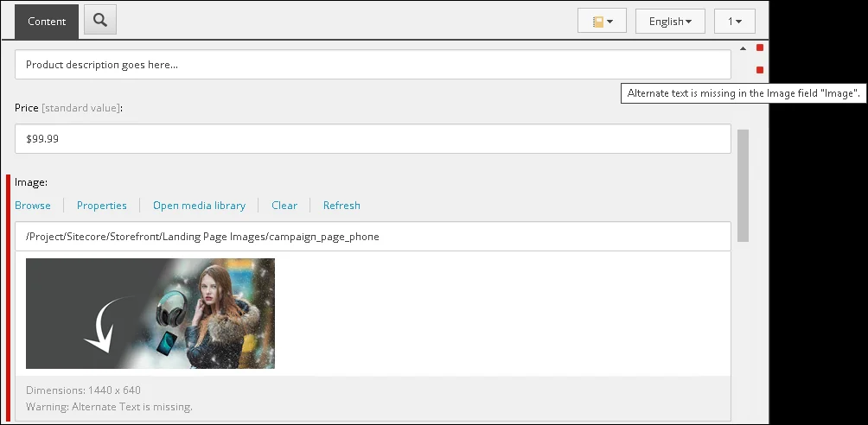Click the Image field's red validation bar

click(x=9, y=299)
